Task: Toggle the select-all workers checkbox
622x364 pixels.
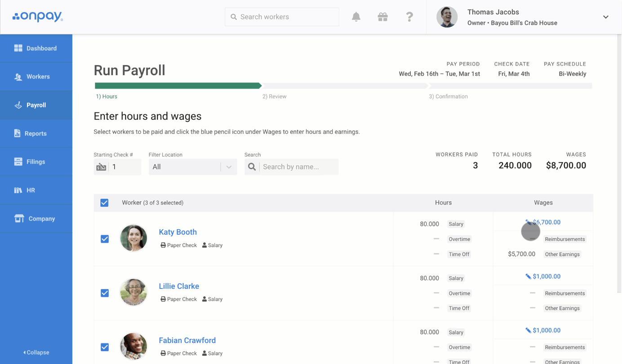Action: coord(104,203)
